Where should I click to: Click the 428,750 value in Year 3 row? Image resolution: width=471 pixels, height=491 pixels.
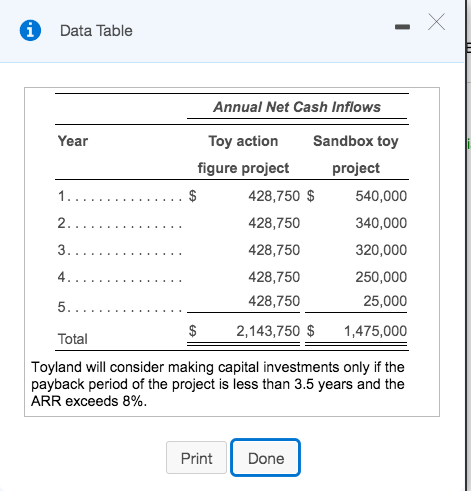click(274, 250)
